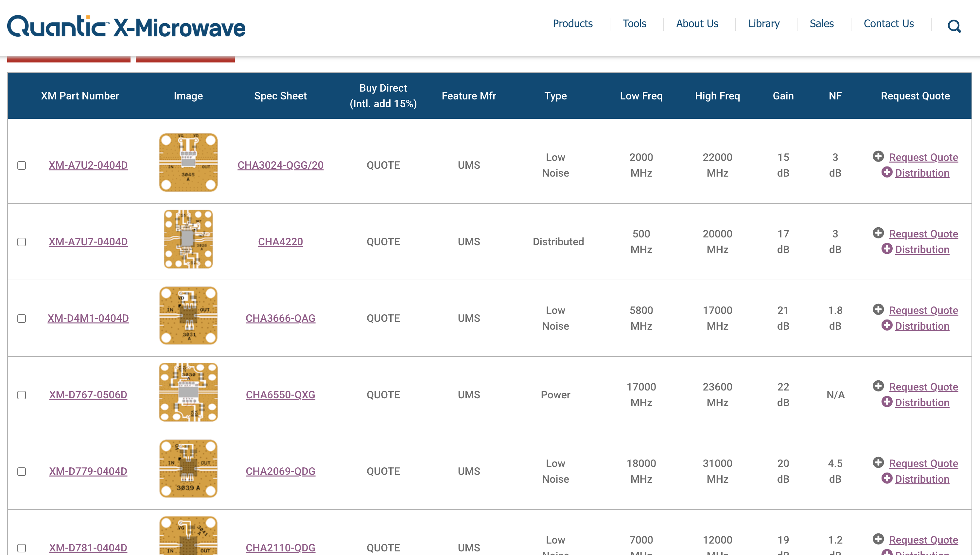Click board thumbnail for XM-A7U7-0404D
The width and height of the screenshot is (980, 555).
tap(188, 239)
